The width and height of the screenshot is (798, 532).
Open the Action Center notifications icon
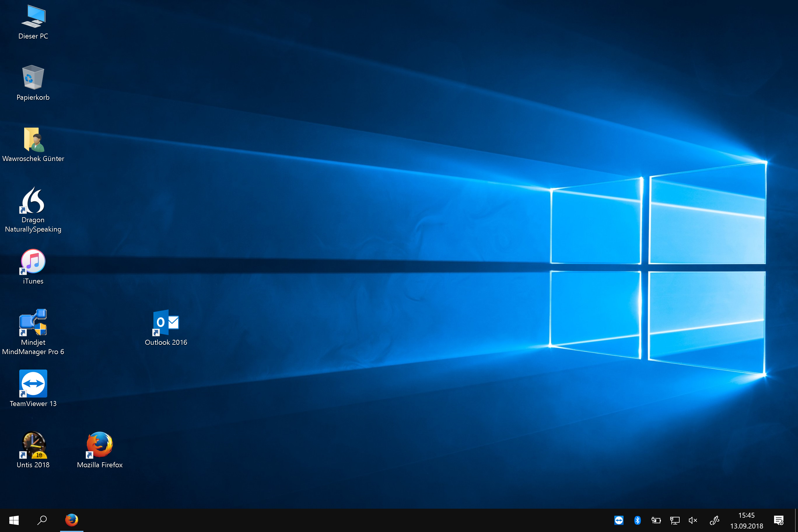click(779, 520)
